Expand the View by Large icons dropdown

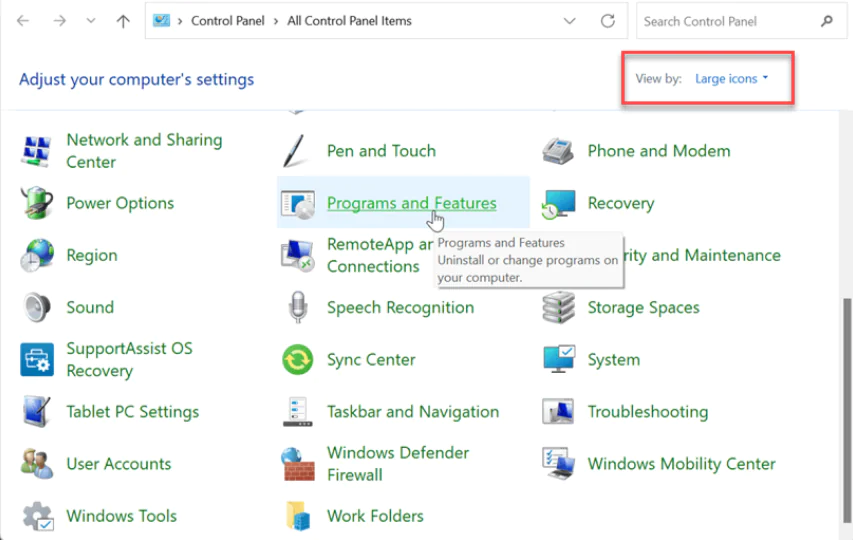click(x=732, y=79)
